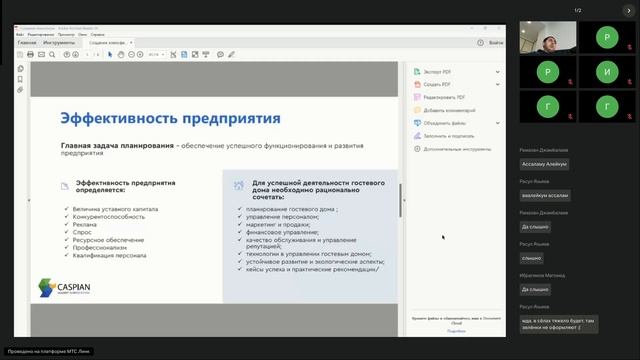Go to next page with down-arrow icon

(76, 54)
